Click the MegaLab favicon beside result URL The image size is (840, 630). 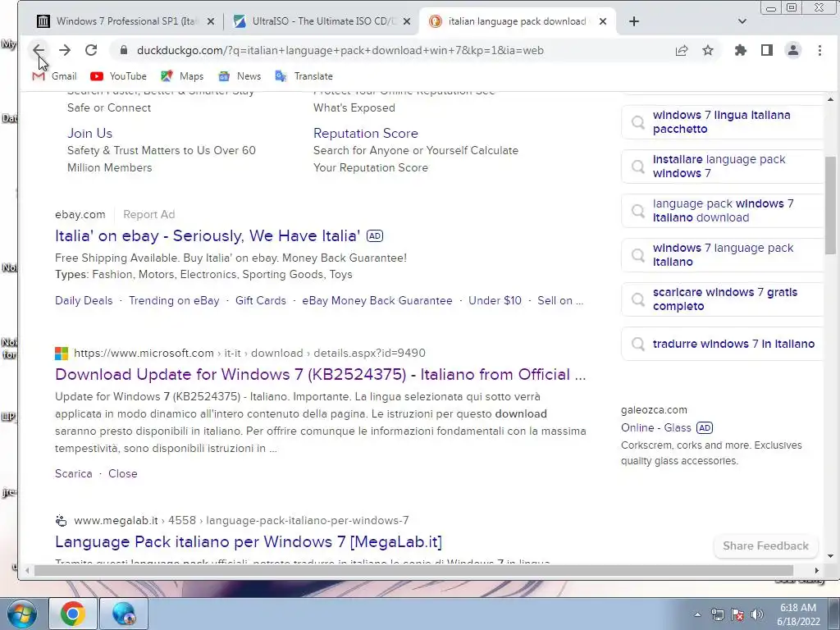click(x=62, y=520)
